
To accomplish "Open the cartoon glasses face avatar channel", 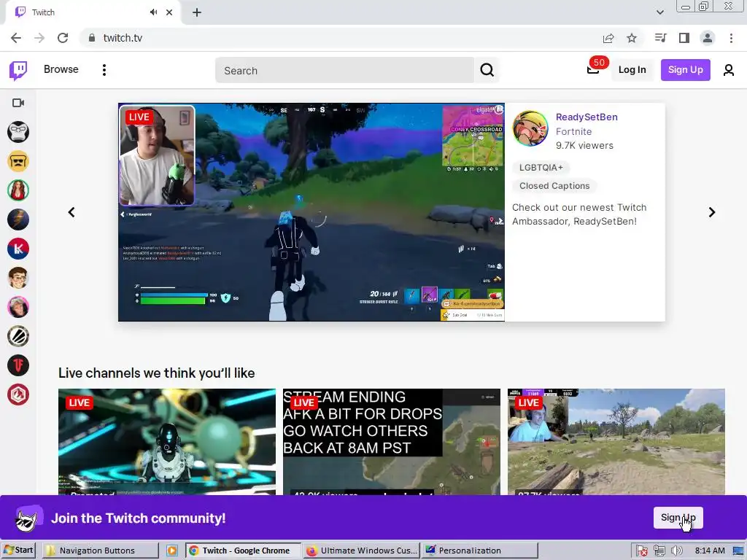I will click(x=18, y=278).
